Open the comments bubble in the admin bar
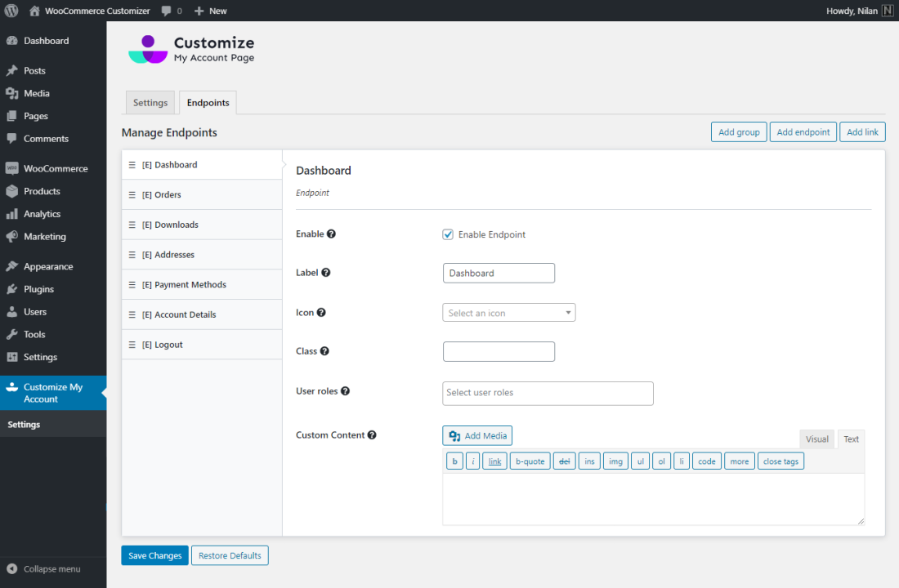The height and width of the screenshot is (588, 899). coord(168,11)
